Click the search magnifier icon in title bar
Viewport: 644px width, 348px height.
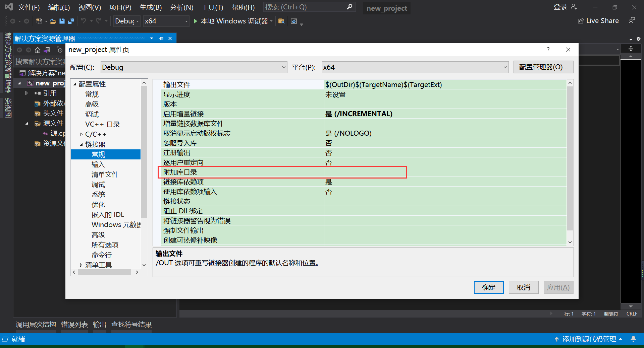(x=350, y=7)
